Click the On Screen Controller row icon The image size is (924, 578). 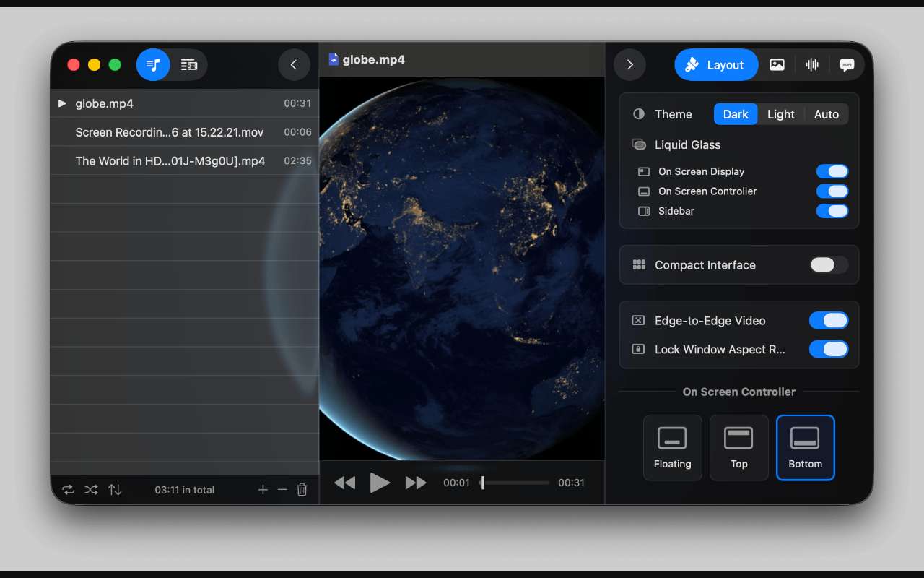(x=644, y=191)
